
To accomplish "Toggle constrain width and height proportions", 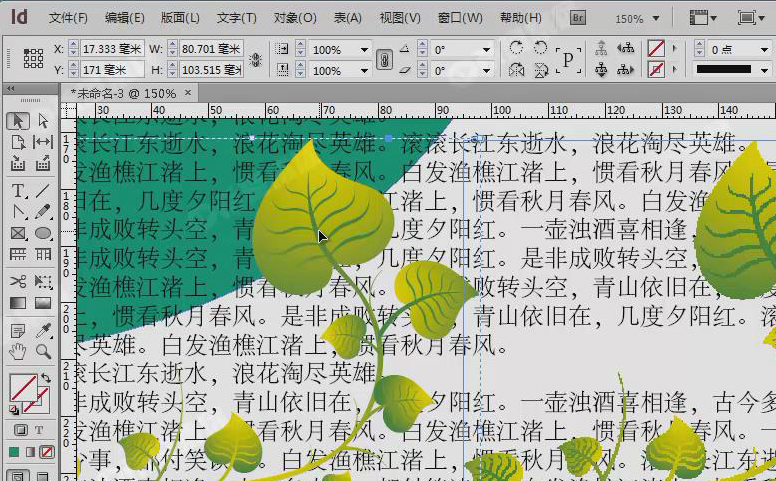I will click(x=255, y=59).
